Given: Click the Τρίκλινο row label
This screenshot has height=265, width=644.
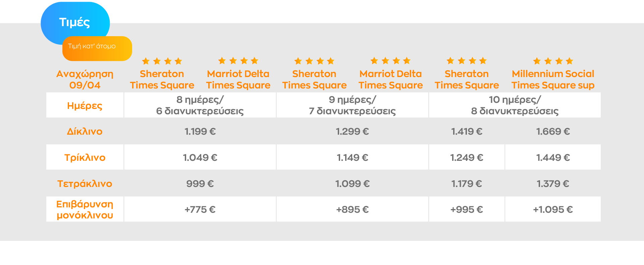Looking at the screenshot, I should tap(85, 157).
